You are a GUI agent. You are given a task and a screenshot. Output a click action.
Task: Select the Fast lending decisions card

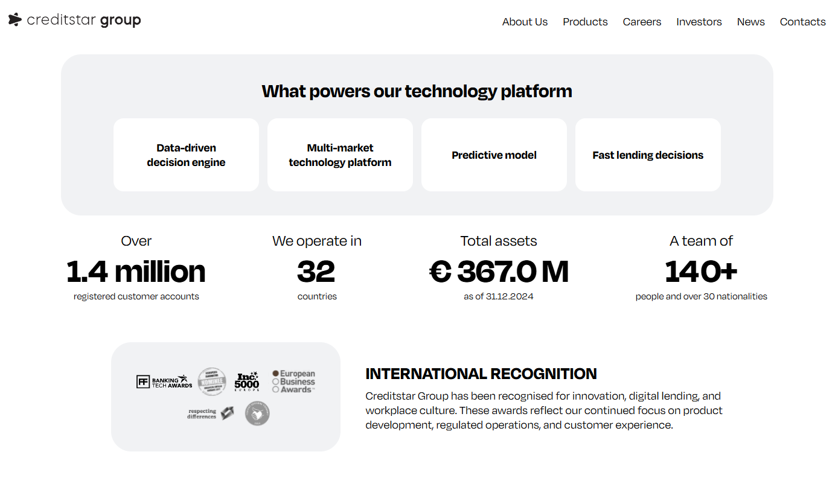[648, 155]
